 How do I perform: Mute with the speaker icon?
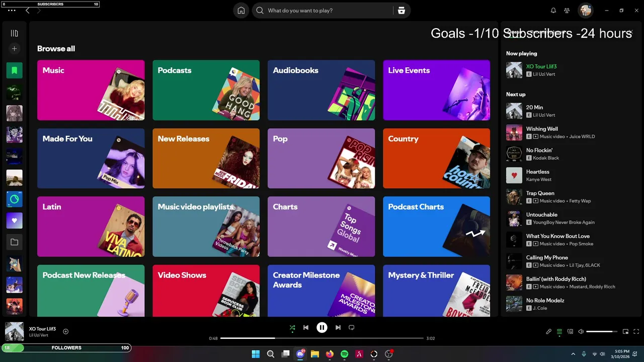point(581,331)
